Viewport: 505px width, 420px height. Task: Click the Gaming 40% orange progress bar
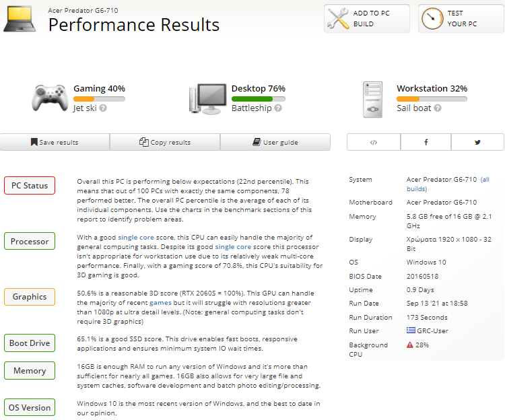pos(99,99)
